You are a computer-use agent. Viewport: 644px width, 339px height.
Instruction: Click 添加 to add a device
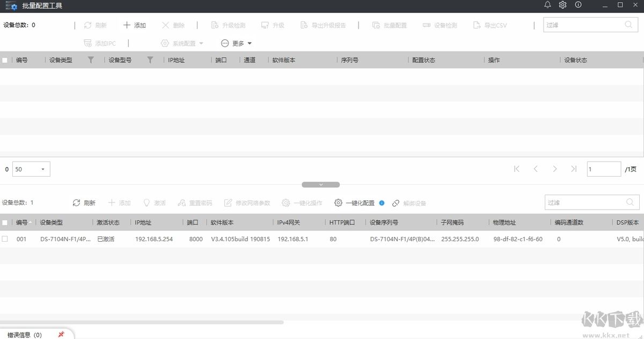[x=135, y=25]
